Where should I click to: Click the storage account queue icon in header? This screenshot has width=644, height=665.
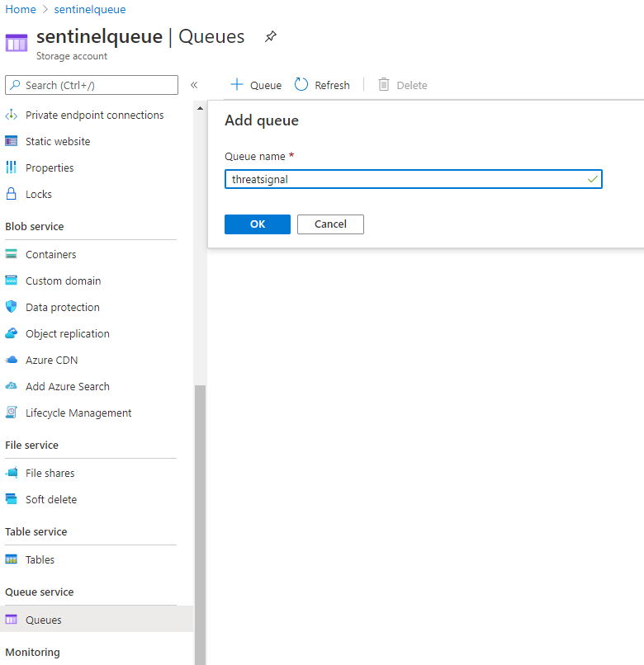tap(17, 43)
